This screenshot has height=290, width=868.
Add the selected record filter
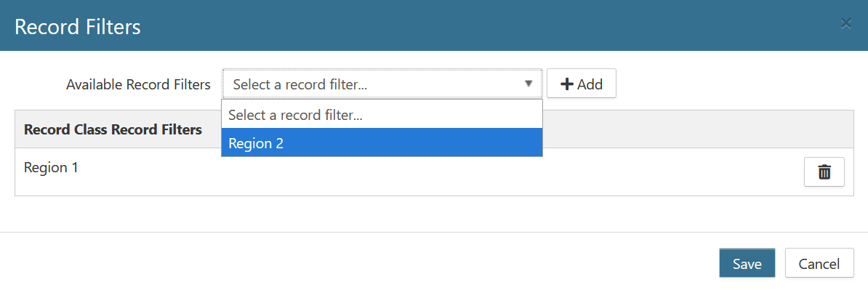(582, 84)
